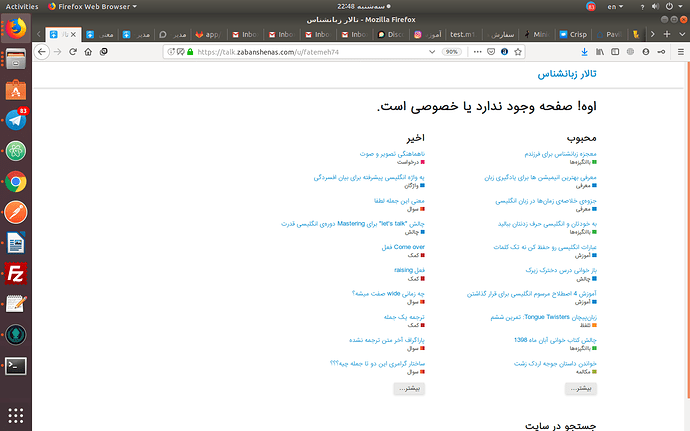Viewport: 690px width, 431px height.
Task: Click the page vertical scrollbar
Action: point(687,229)
